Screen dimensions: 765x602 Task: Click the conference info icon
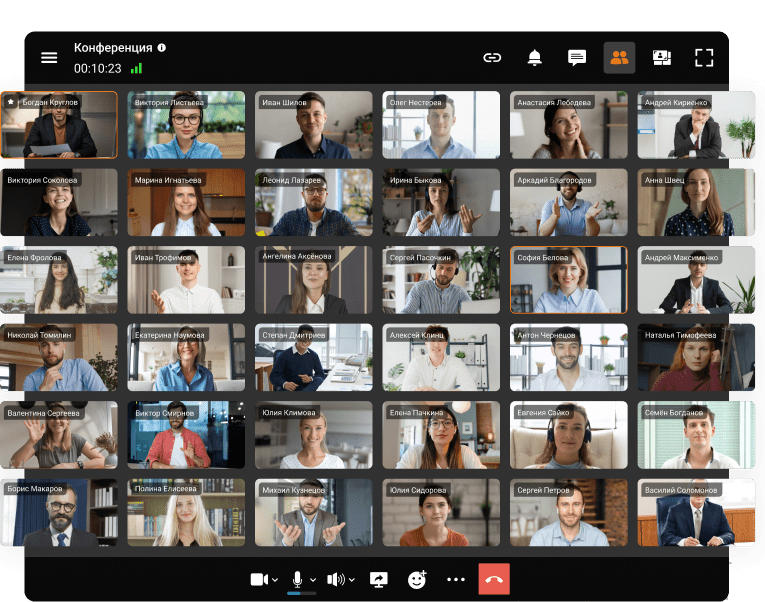click(162, 47)
